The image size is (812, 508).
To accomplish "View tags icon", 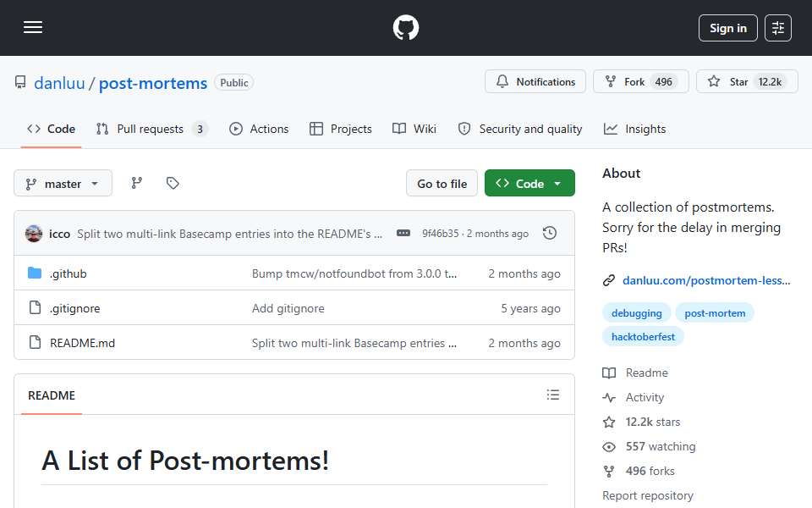I will coord(173,183).
